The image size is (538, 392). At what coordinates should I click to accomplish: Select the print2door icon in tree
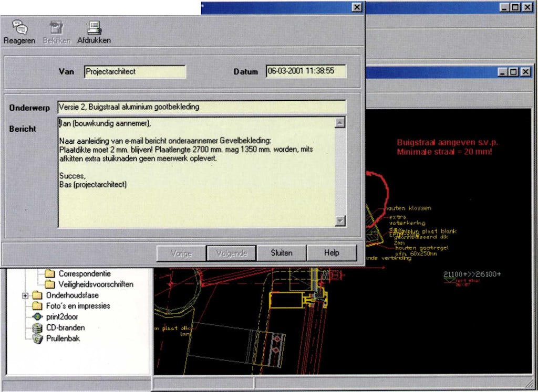click(x=37, y=316)
